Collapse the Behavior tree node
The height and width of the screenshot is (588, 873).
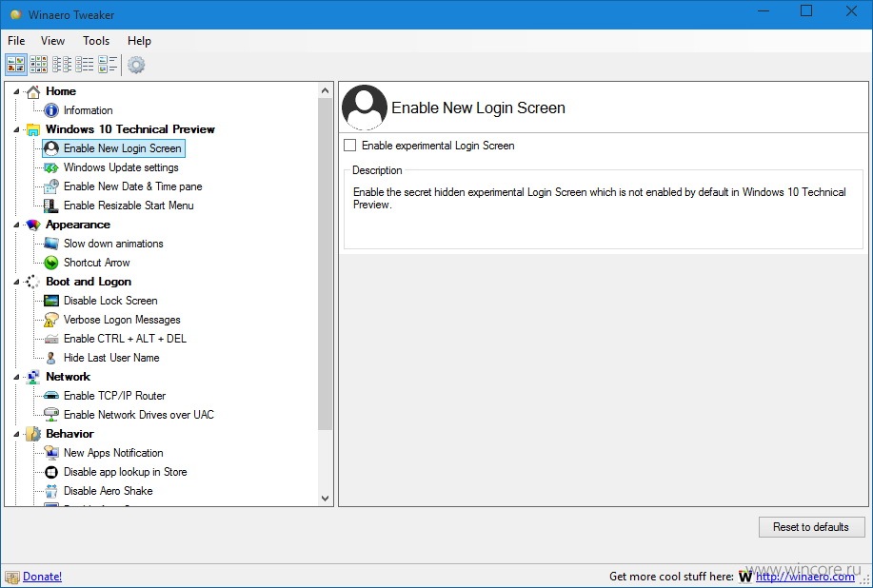click(x=16, y=434)
